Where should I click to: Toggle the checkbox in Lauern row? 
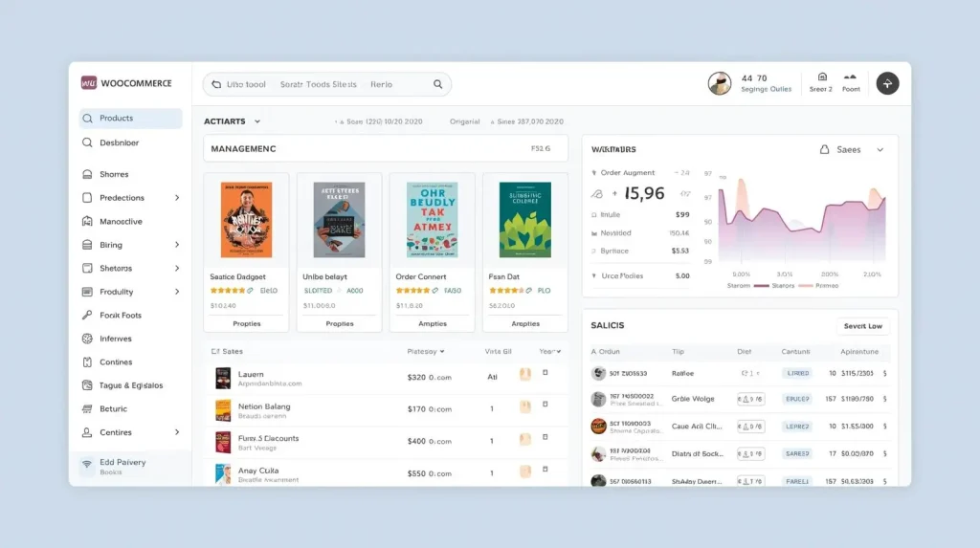pyautogui.click(x=545, y=372)
